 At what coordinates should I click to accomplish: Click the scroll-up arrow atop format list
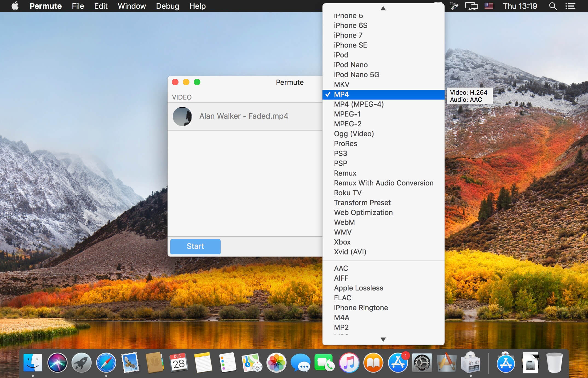coord(383,8)
